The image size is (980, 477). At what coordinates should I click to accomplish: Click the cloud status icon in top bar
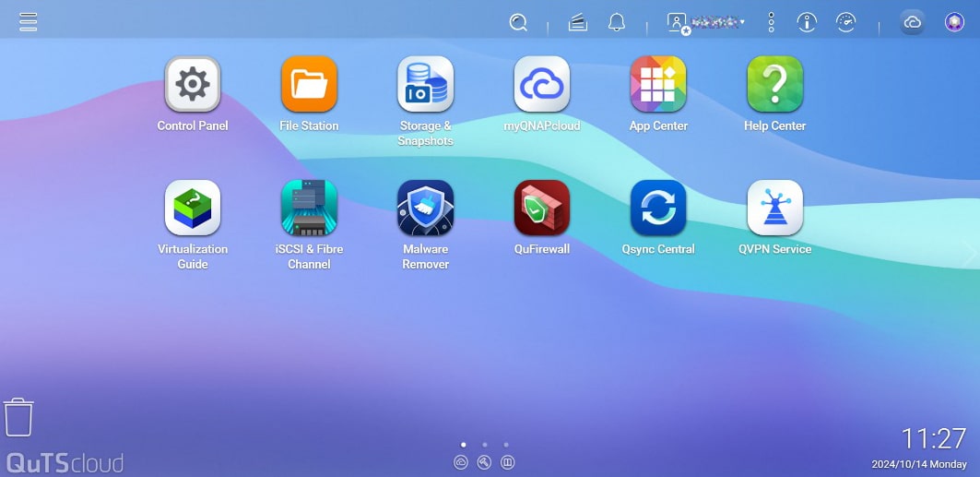913,22
